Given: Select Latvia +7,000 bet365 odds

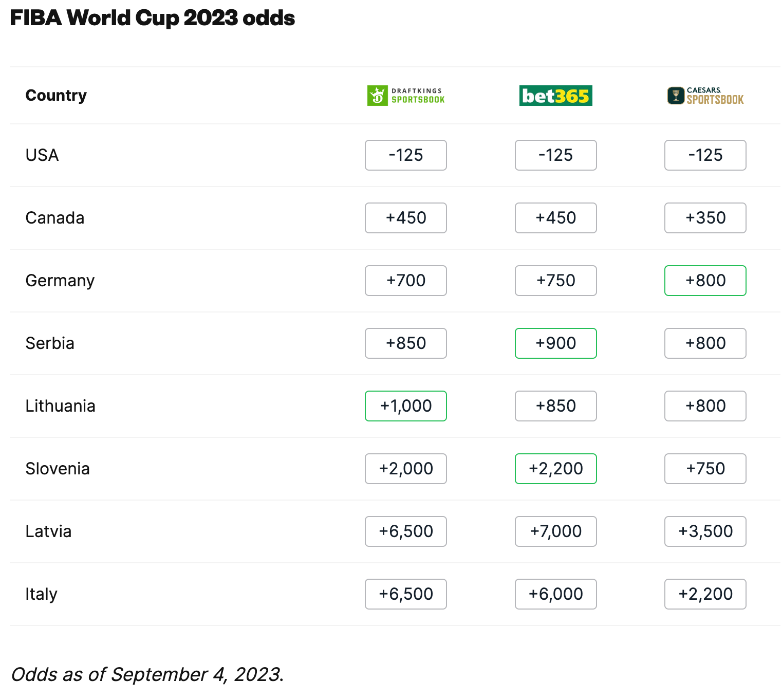Looking at the screenshot, I should 556,531.
